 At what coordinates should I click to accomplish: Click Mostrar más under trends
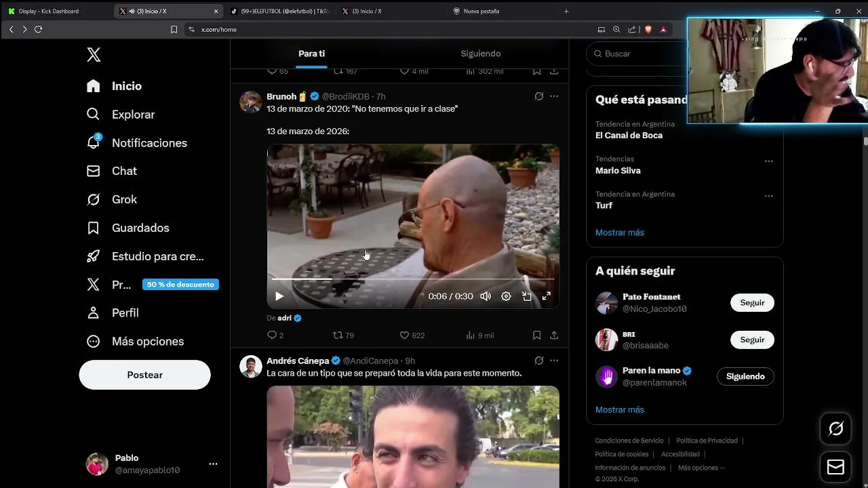tap(620, 232)
